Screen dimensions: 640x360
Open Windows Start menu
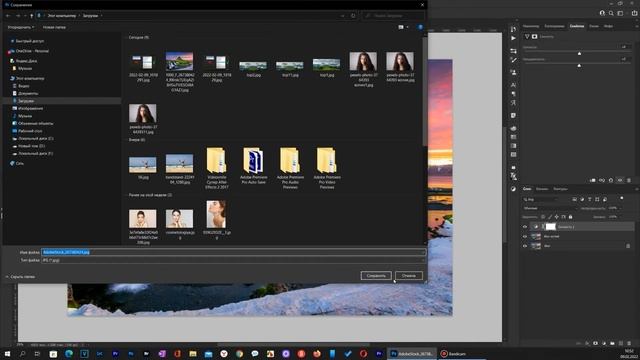[7, 353]
